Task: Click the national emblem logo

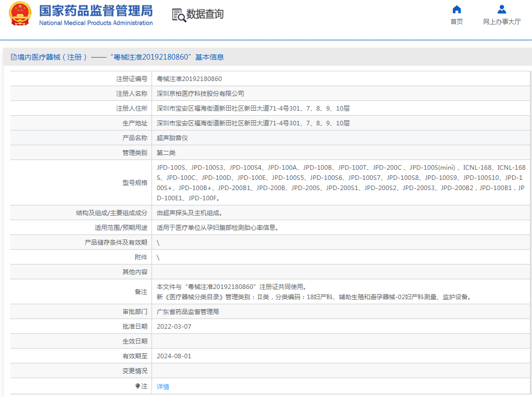Action: (20, 14)
